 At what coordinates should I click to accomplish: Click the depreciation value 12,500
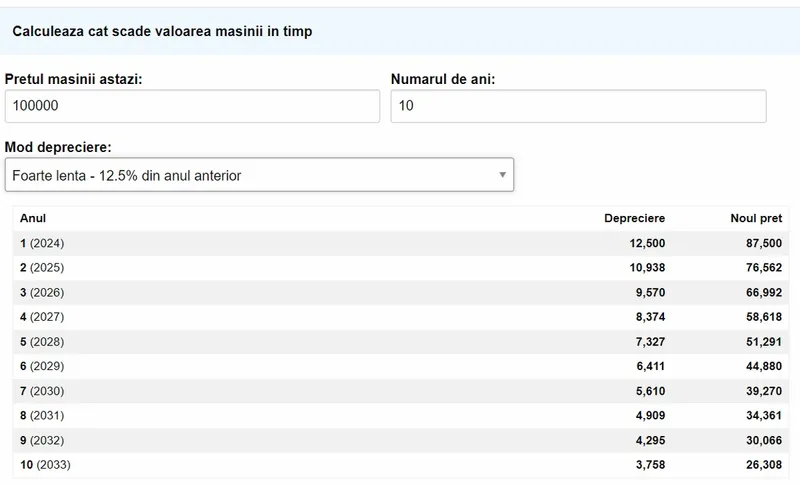pyautogui.click(x=647, y=243)
